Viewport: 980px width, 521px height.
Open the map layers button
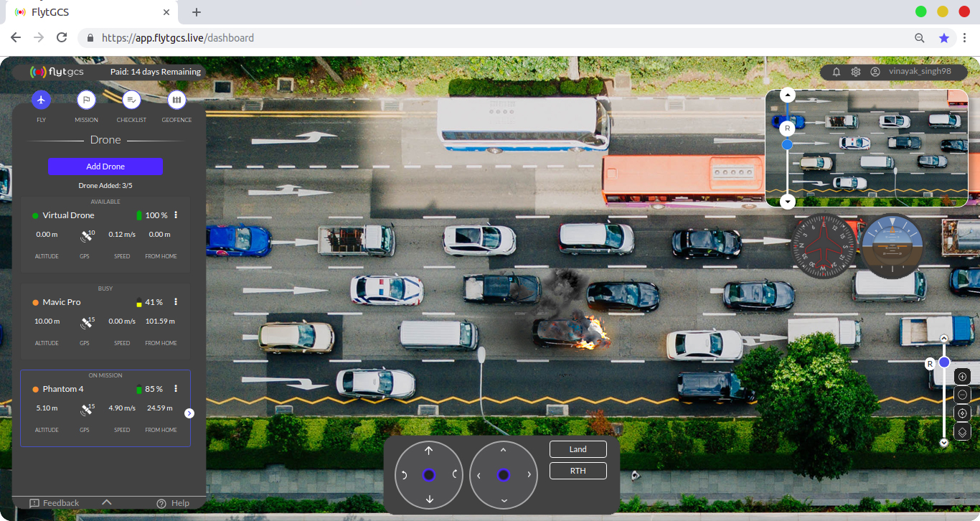[x=963, y=432]
